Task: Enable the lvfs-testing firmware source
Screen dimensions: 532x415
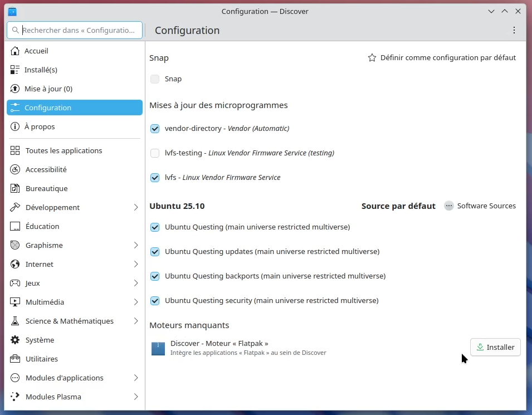Action: (x=155, y=153)
